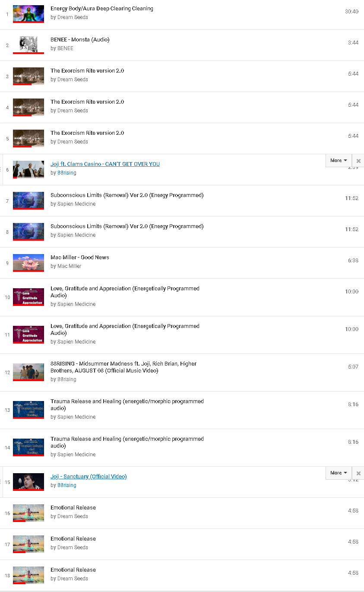Open Energy Body/Aura Deep Clearing thumbnail
The width and height of the screenshot is (364, 592).
[x=28, y=14]
